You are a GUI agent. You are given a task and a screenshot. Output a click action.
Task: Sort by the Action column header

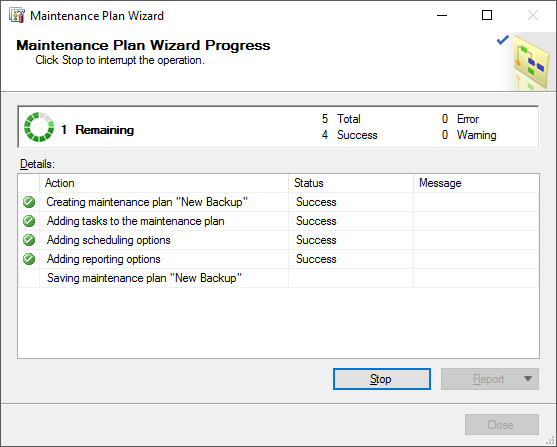(x=164, y=183)
